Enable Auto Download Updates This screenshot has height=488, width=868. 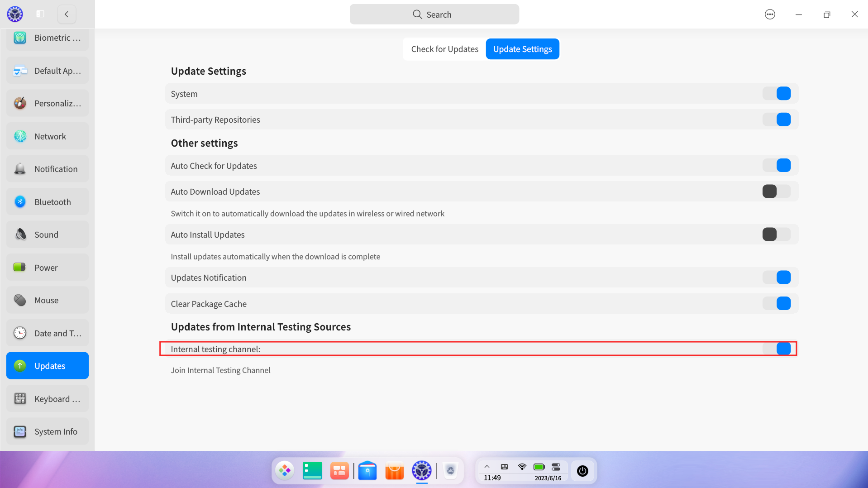click(777, 191)
